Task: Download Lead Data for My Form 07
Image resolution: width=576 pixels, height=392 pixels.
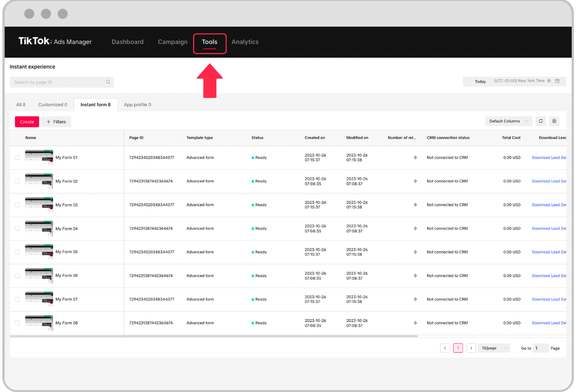Action: [x=549, y=299]
